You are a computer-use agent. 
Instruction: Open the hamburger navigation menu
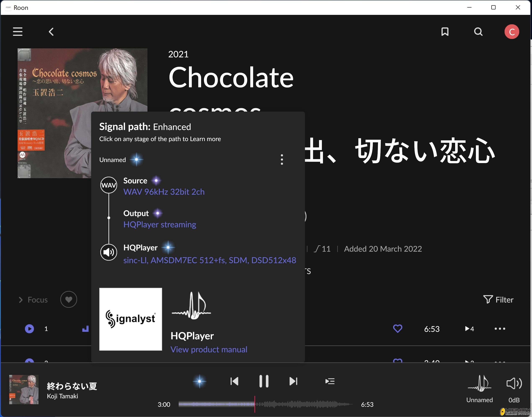pos(17,31)
